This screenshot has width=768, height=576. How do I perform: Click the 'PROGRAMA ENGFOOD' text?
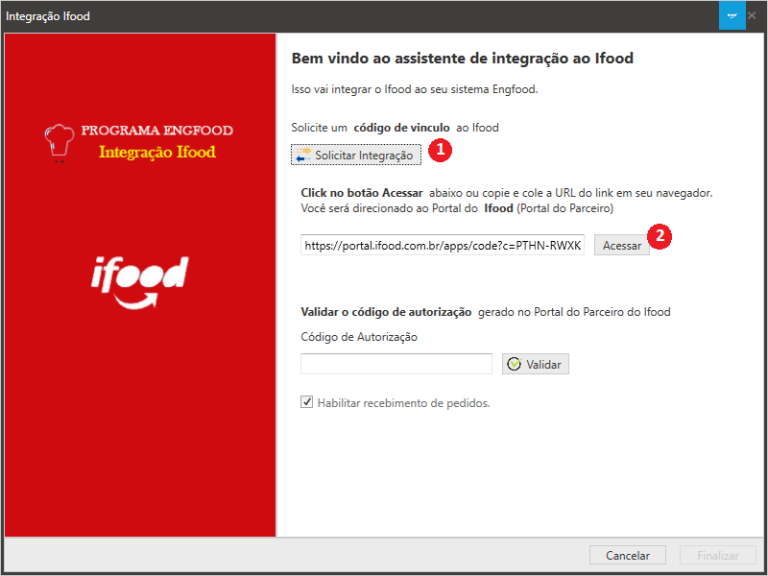(x=157, y=130)
